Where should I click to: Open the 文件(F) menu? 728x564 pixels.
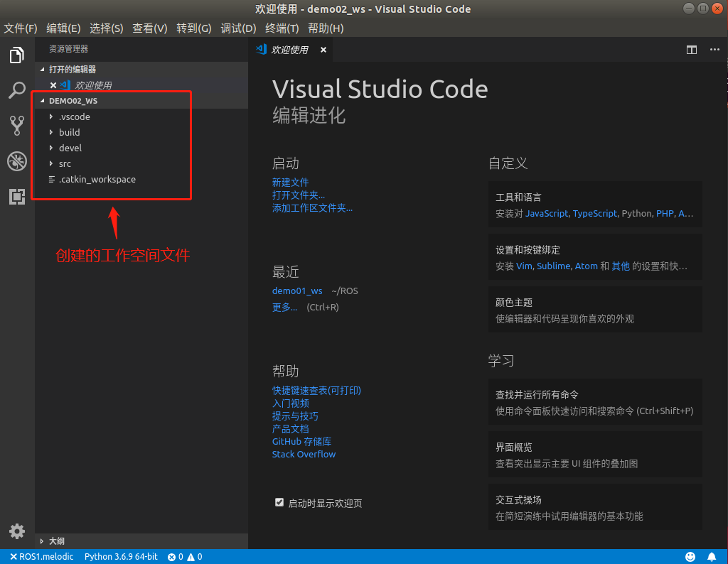pos(21,28)
